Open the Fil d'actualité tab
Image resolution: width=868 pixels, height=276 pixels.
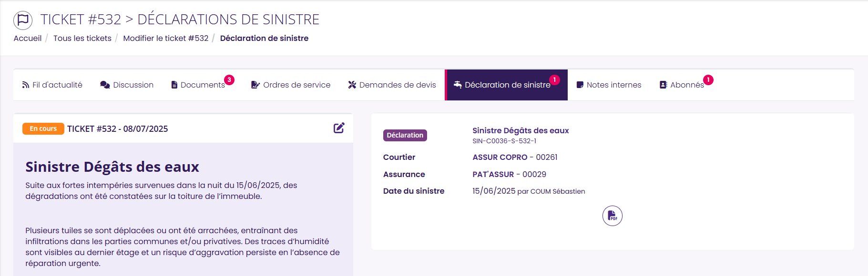coord(52,85)
